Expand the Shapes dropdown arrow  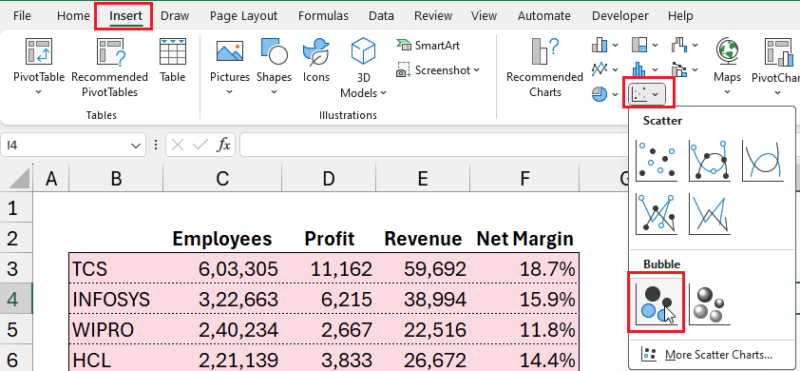(274, 92)
